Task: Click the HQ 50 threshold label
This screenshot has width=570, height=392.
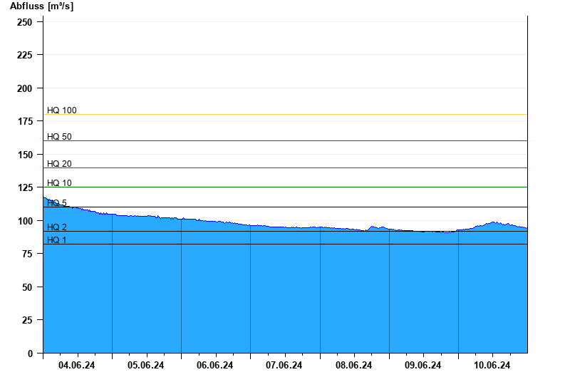Action: (59, 137)
